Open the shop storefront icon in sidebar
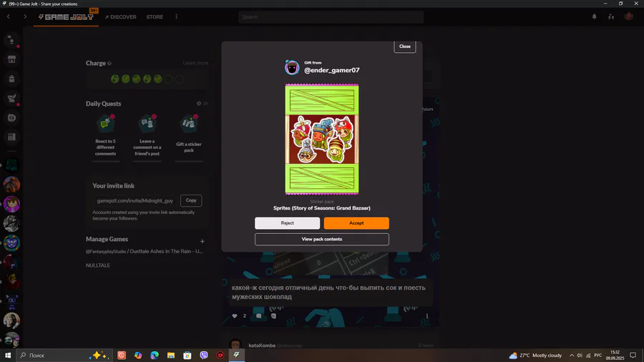The height and width of the screenshot is (362, 644). tap(11, 59)
